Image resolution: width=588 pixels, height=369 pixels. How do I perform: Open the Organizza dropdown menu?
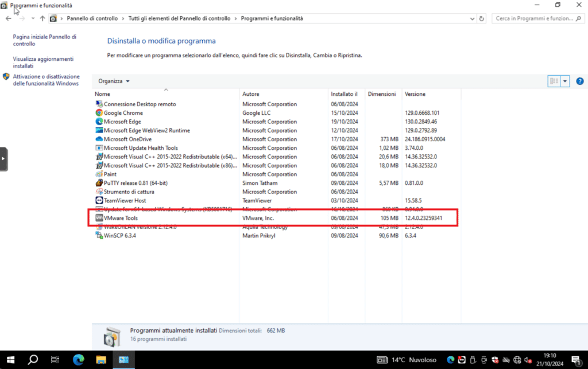click(114, 81)
